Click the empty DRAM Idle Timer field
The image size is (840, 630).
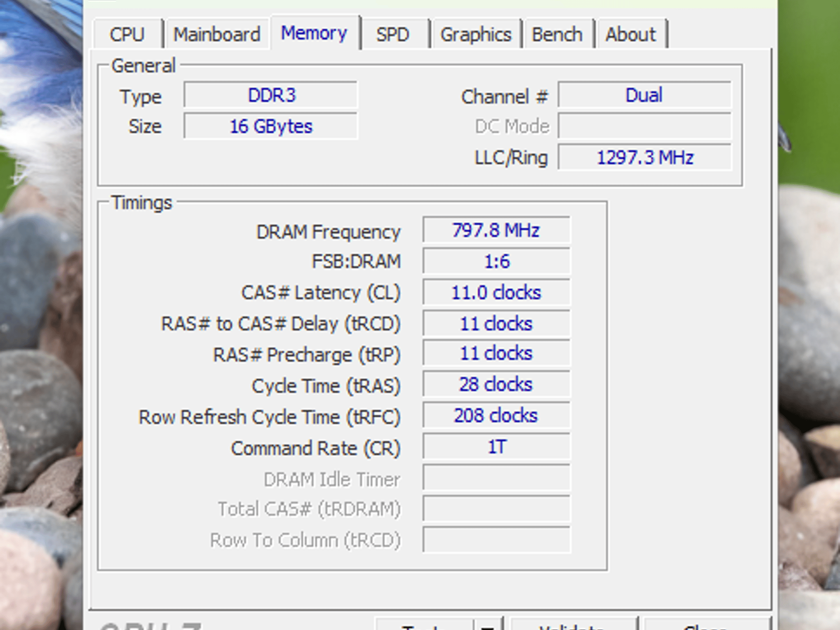coord(496,478)
